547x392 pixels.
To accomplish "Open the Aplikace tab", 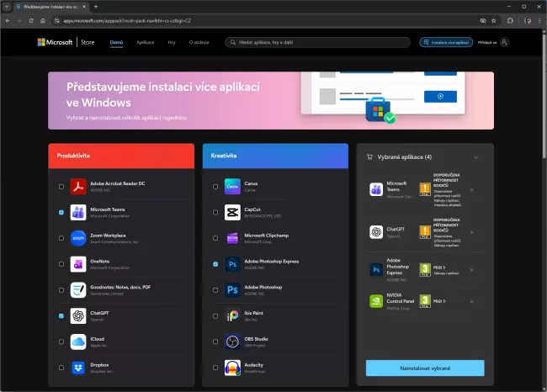I will (145, 42).
